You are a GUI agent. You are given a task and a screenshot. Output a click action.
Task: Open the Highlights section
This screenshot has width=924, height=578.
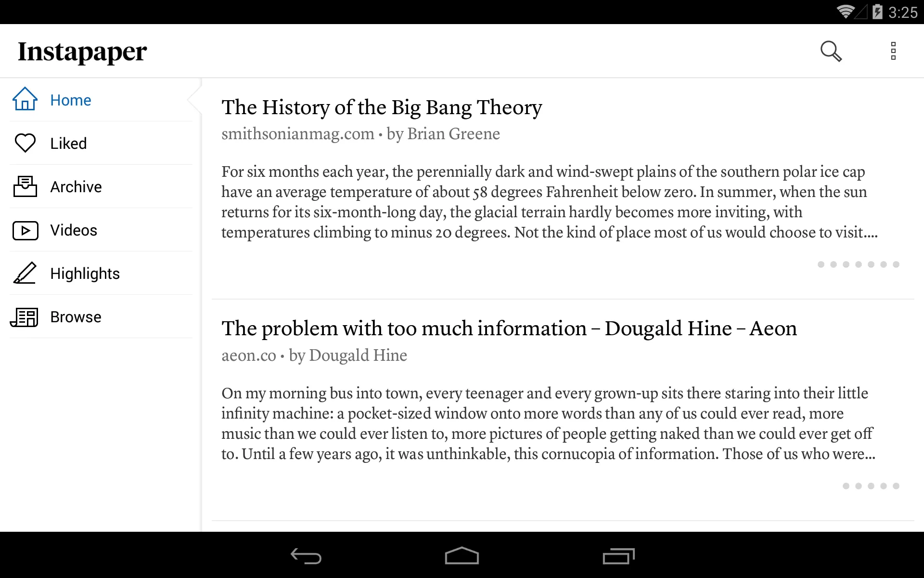click(x=100, y=273)
